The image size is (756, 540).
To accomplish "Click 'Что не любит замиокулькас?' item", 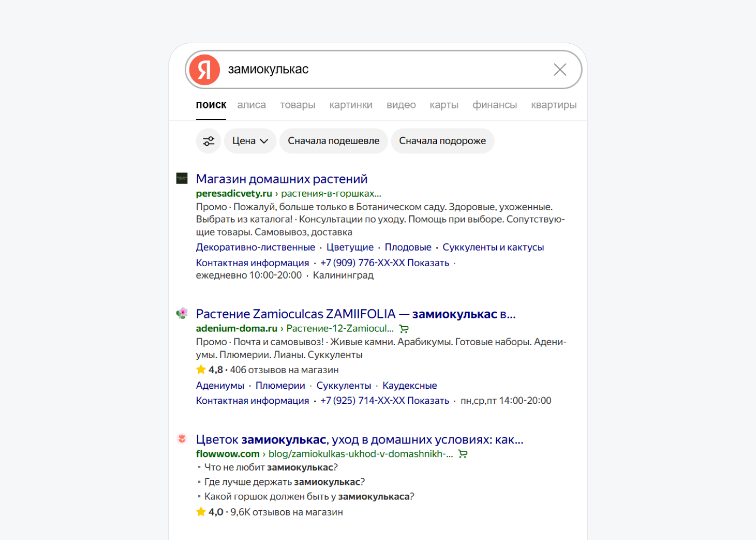I will pyautogui.click(x=271, y=467).
